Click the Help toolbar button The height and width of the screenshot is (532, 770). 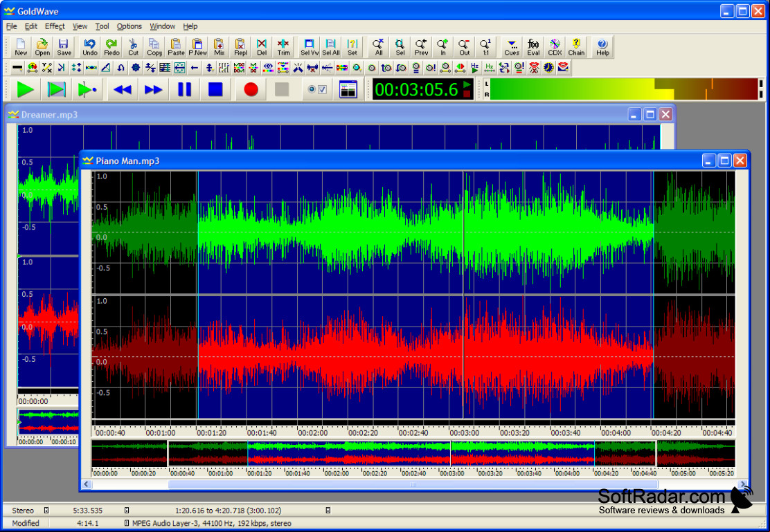point(602,46)
